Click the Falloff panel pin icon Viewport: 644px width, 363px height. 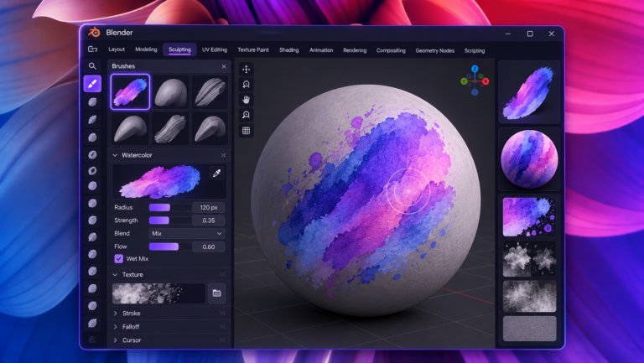[x=222, y=327]
